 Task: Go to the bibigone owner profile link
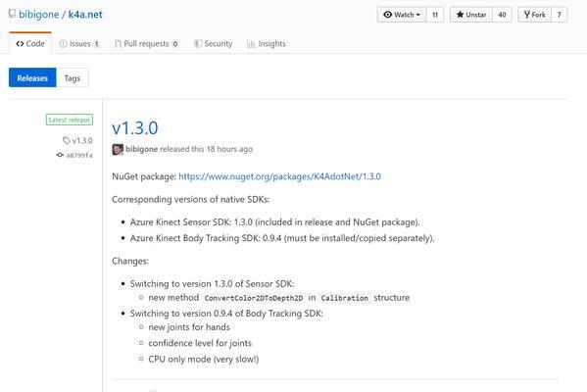(x=39, y=15)
